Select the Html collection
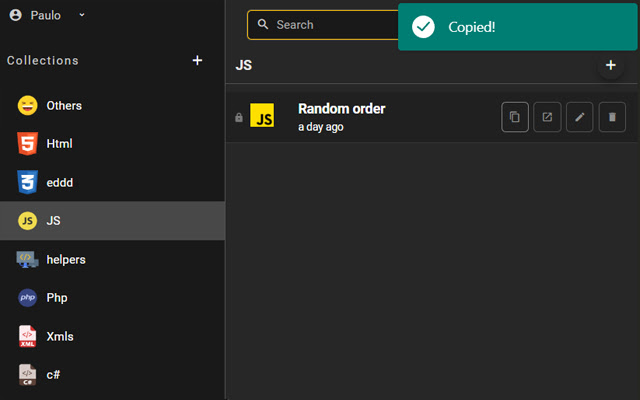 pyautogui.click(x=59, y=144)
